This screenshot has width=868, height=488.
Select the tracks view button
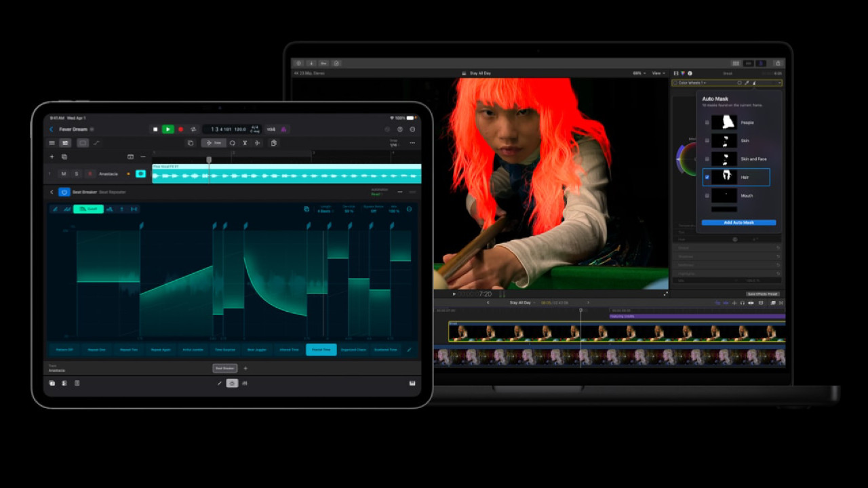point(65,143)
